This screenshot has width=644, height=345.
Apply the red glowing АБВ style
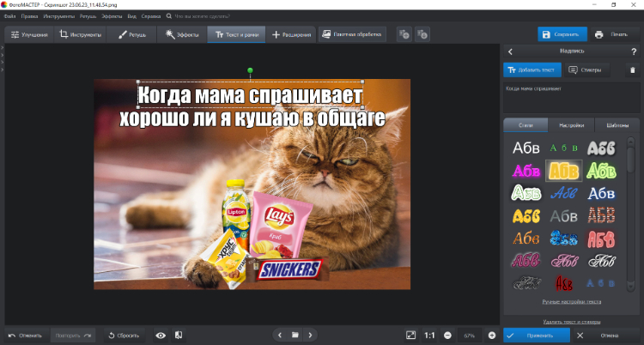(x=601, y=239)
